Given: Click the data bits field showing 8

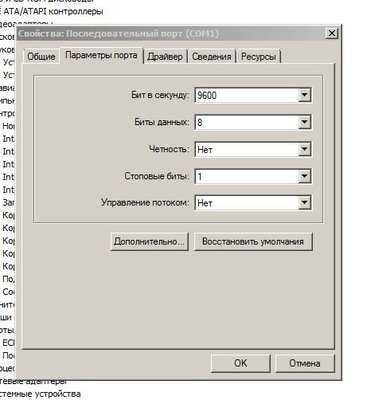Looking at the screenshot, I should coord(246,122).
